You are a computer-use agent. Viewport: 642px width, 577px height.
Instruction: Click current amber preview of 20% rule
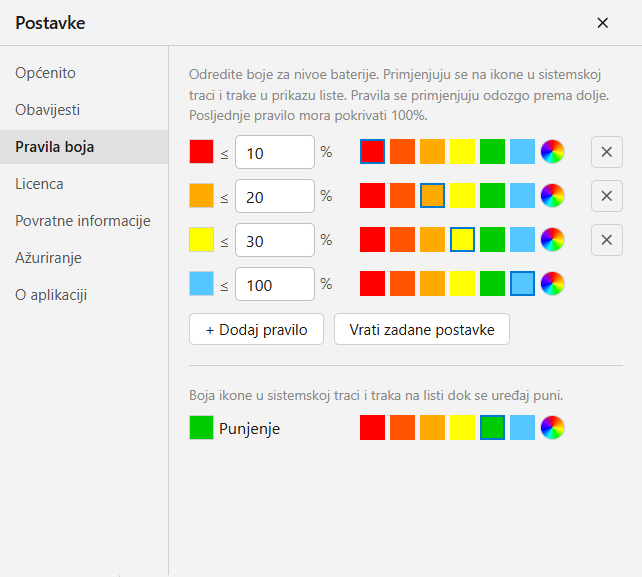(201, 196)
